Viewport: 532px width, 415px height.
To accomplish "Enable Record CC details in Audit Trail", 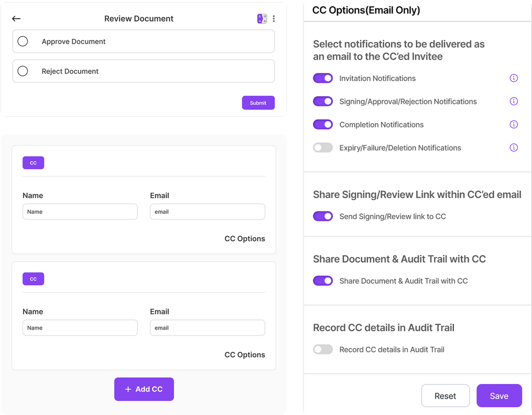I will [x=323, y=349].
